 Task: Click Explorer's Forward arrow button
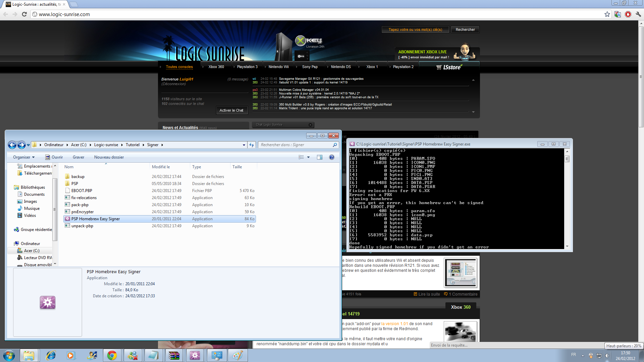tap(21, 145)
